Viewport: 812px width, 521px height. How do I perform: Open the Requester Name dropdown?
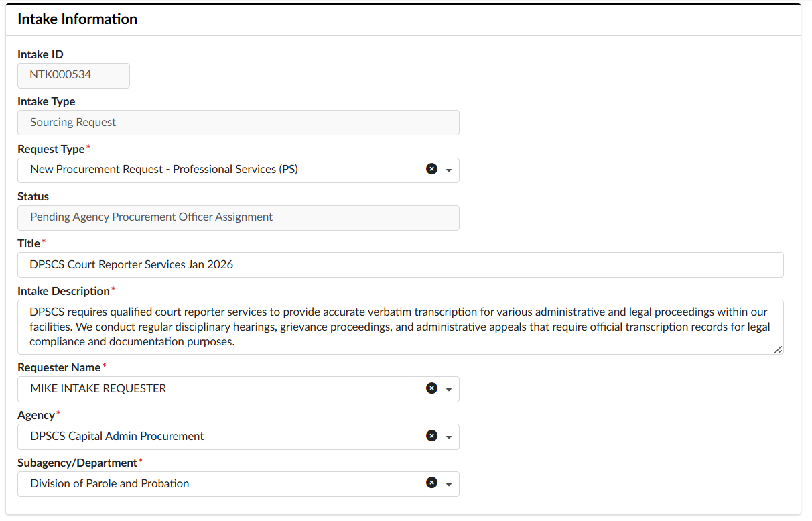pos(448,389)
